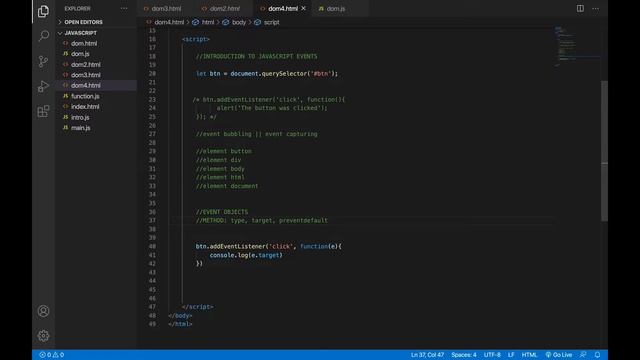Click the feedback icon in status bar
This screenshot has width=640, height=360.
tap(583, 355)
